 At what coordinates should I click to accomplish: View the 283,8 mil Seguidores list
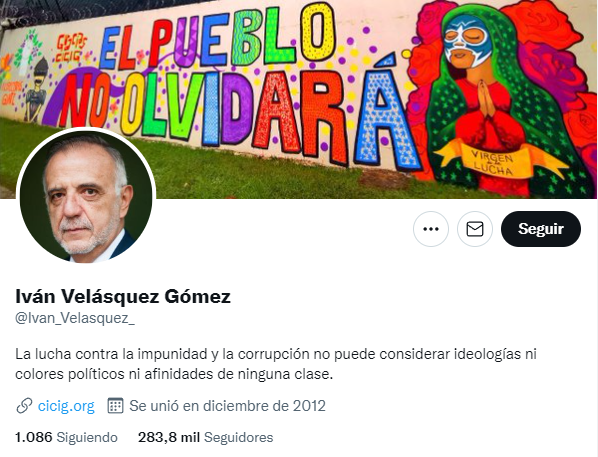tap(206, 437)
